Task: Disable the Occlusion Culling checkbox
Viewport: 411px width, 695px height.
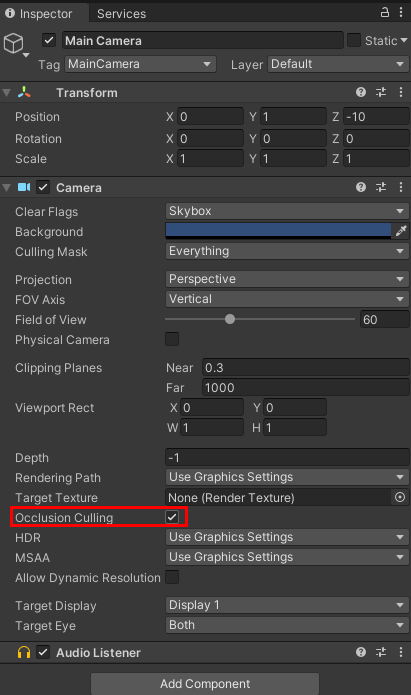Action: pos(172,517)
